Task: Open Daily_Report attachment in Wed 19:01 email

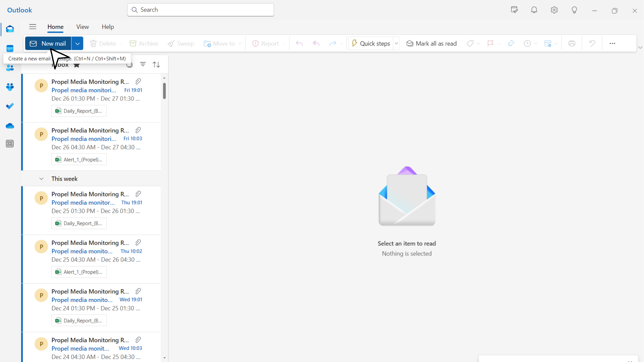Action: coord(79,320)
